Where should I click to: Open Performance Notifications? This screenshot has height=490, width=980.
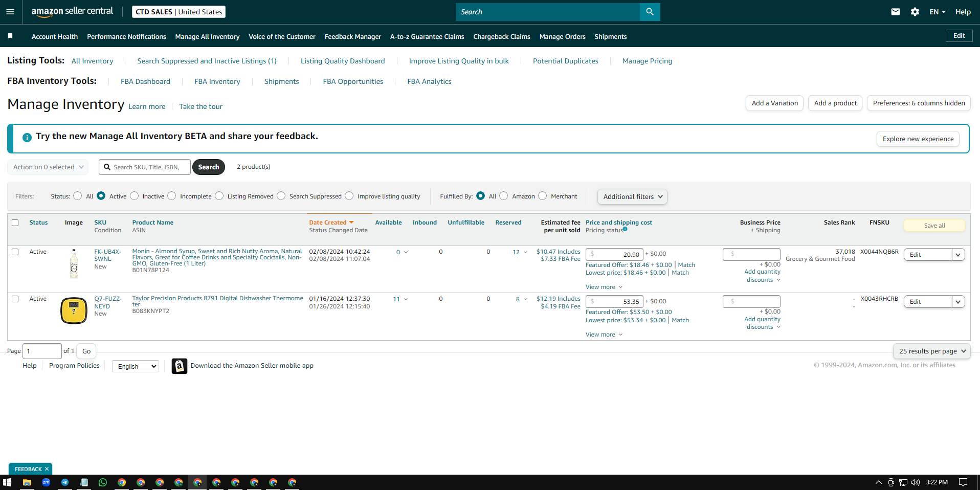pos(126,36)
